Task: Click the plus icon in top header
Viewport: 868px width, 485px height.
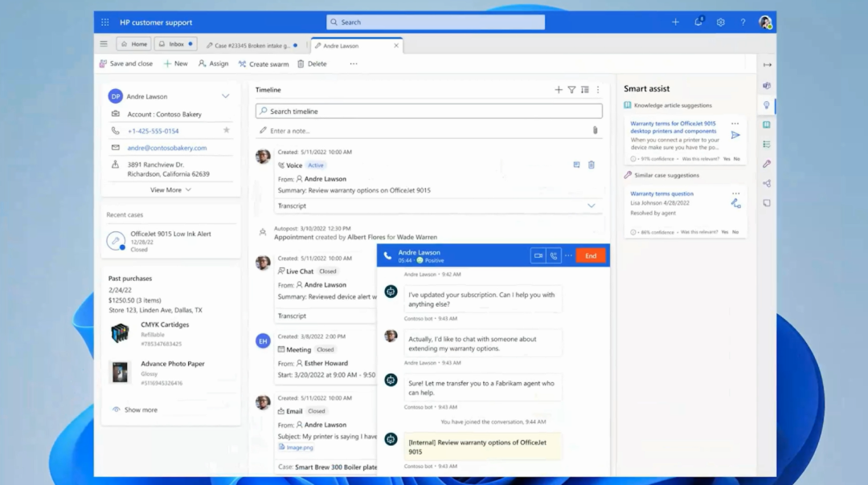Action: [x=675, y=22]
